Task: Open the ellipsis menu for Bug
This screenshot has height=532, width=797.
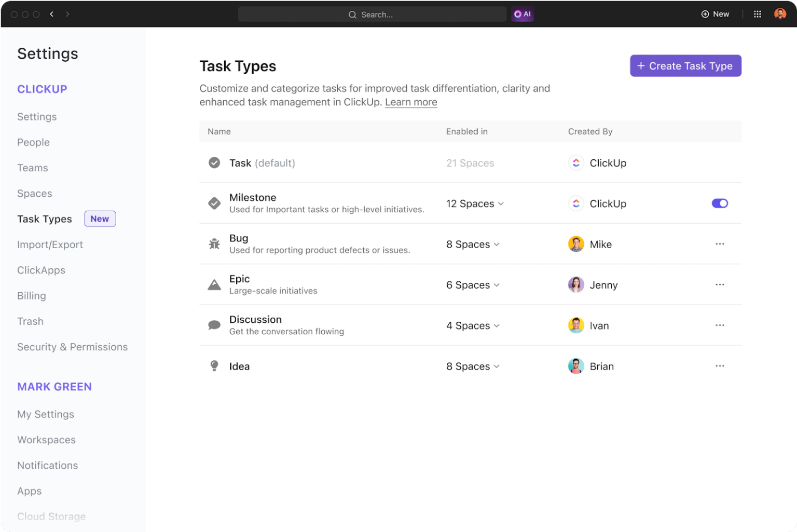Action: pos(720,243)
